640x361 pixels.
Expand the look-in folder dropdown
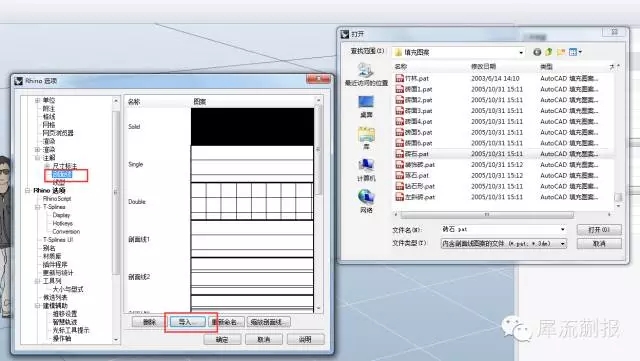click(521, 53)
